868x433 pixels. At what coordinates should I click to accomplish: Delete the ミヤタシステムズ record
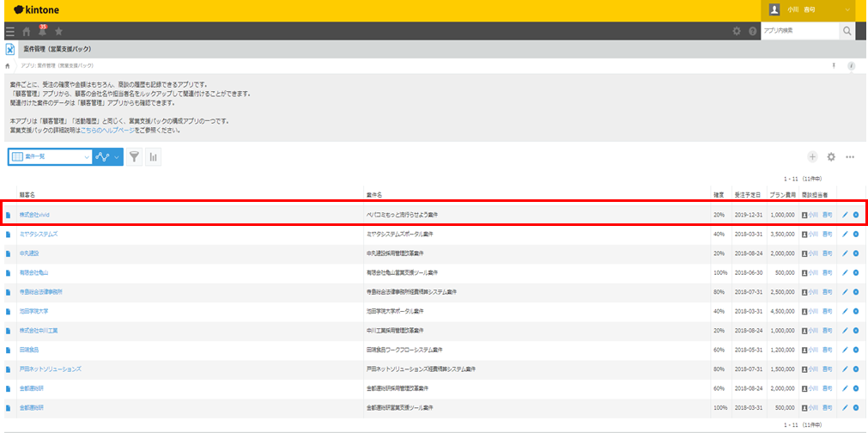coord(856,234)
